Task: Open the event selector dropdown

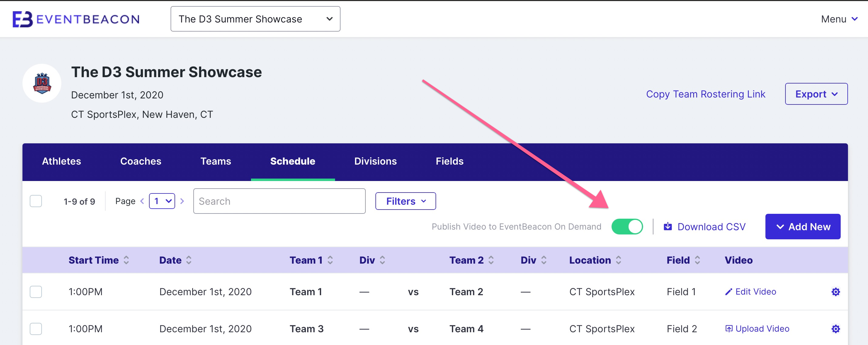Action: pos(255,19)
